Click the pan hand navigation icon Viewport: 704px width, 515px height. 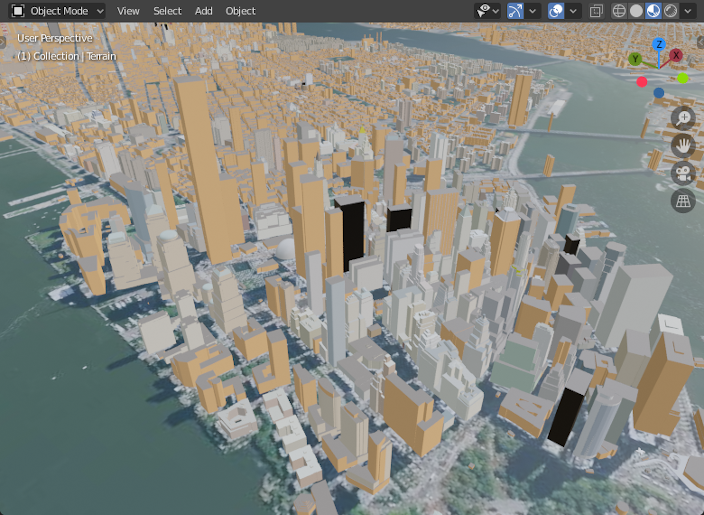(683, 146)
